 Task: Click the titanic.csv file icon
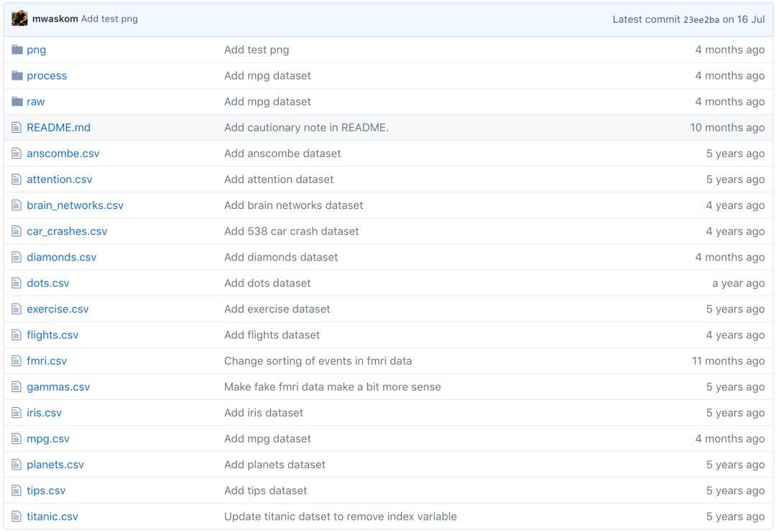tap(17, 516)
